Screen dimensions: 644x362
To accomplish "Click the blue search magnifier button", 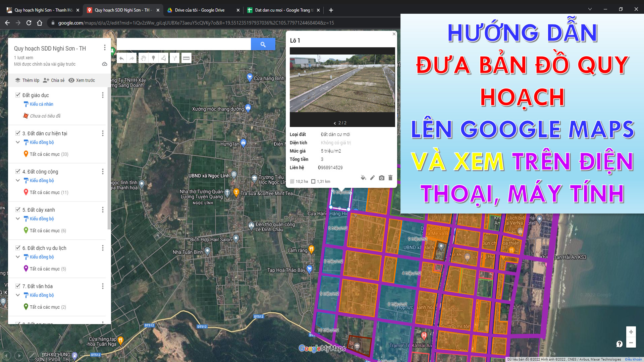I will [263, 44].
